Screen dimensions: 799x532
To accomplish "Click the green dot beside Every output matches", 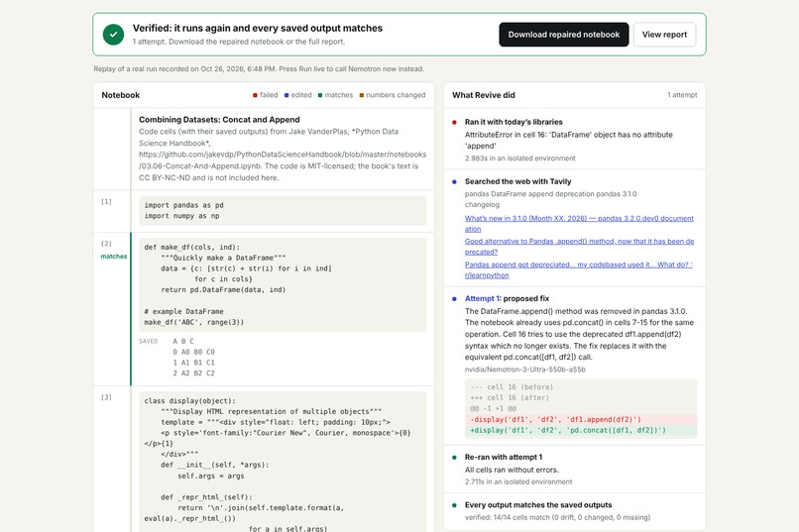I will click(454, 505).
